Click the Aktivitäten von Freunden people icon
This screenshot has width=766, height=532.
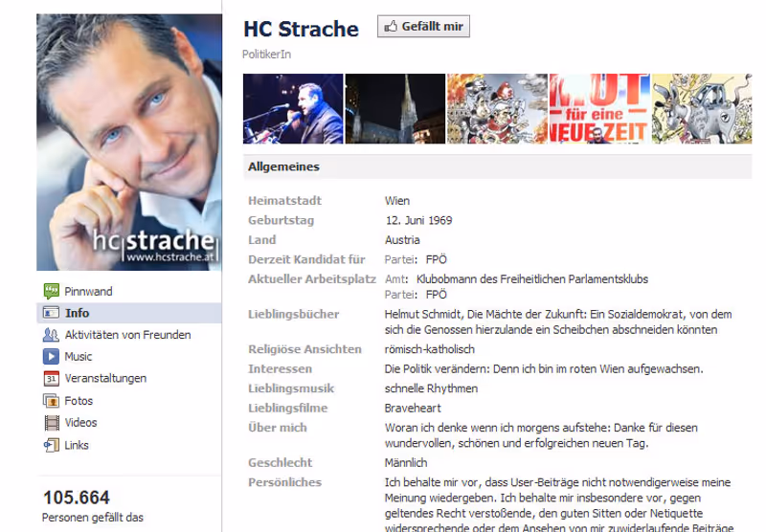click(x=52, y=335)
